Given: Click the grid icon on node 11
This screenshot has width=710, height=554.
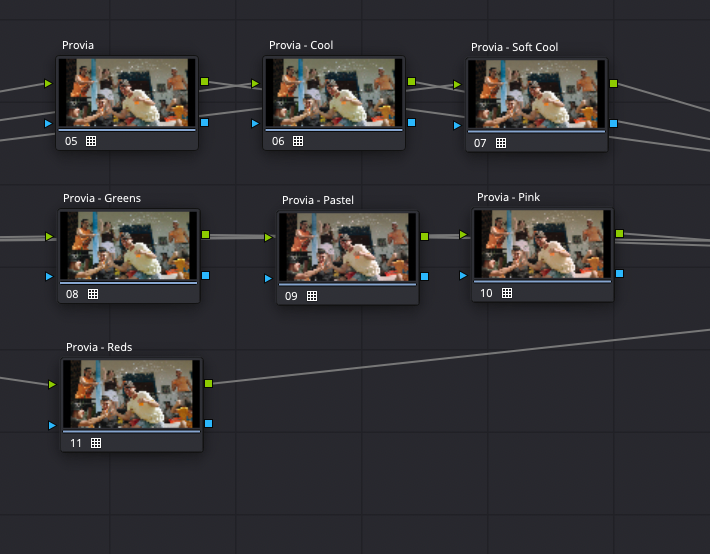Looking at the screenshot, I should click(x=96, y=442).
